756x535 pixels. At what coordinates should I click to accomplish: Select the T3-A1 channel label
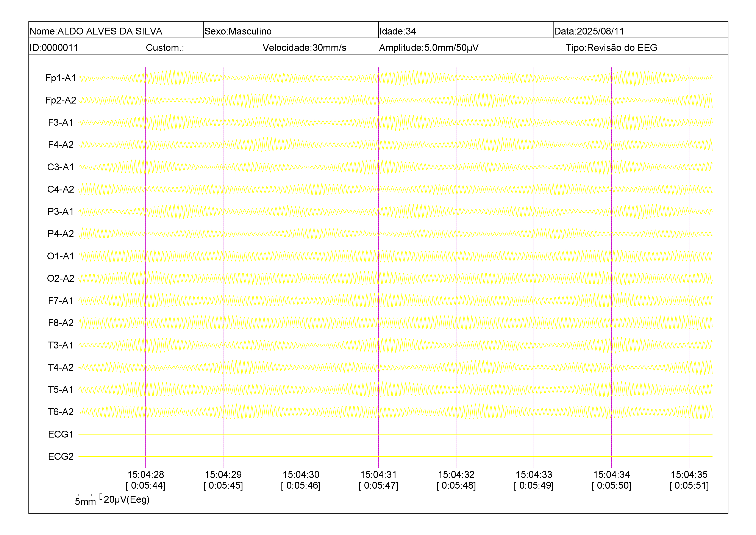[x=61, y=345]
